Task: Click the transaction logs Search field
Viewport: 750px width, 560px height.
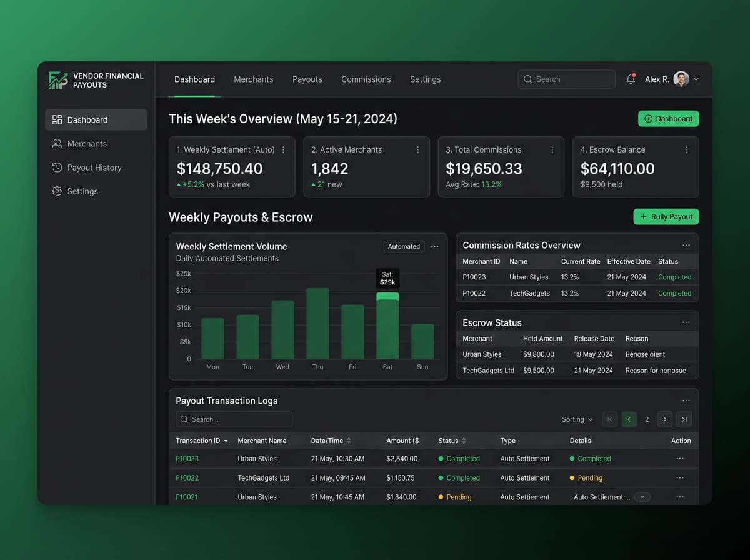Action: (234, 419)
